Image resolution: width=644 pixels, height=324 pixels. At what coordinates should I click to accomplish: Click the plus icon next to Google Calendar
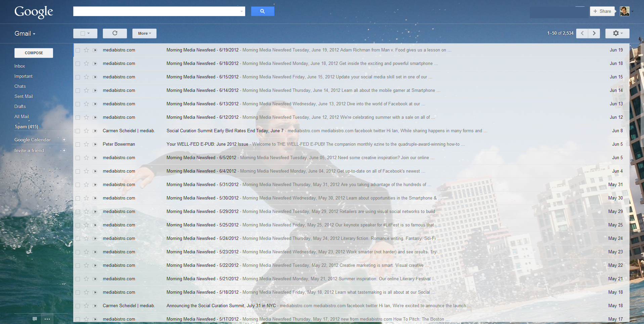(x=64, y=140)
